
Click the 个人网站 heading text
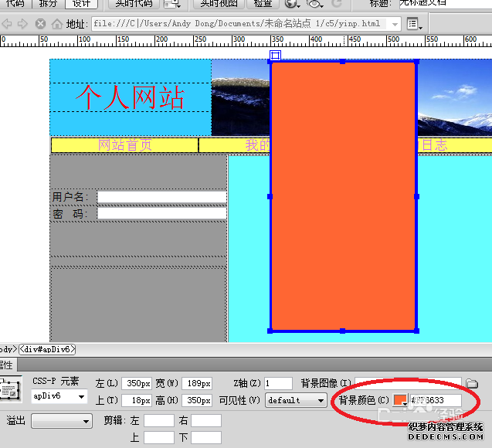click(130, 97)
